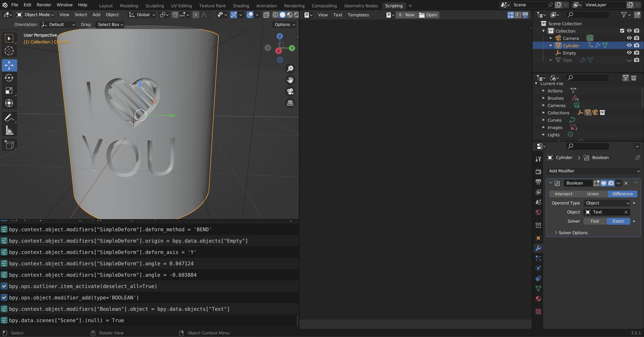Viewport: 644px width, 337px height.
Task: Open the Global orientation dropdown
Action: 142,15
